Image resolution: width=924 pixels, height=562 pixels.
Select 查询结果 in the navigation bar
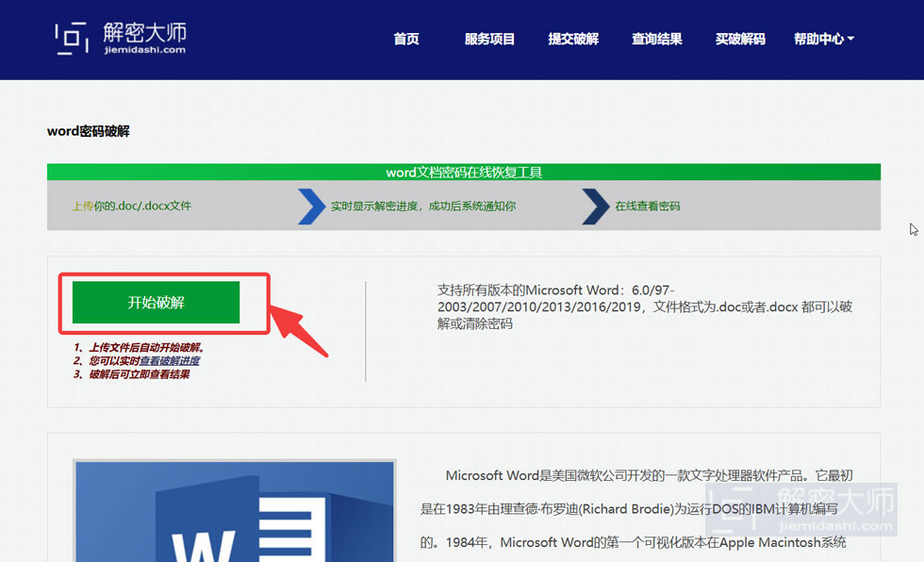[x=656, y=39]
